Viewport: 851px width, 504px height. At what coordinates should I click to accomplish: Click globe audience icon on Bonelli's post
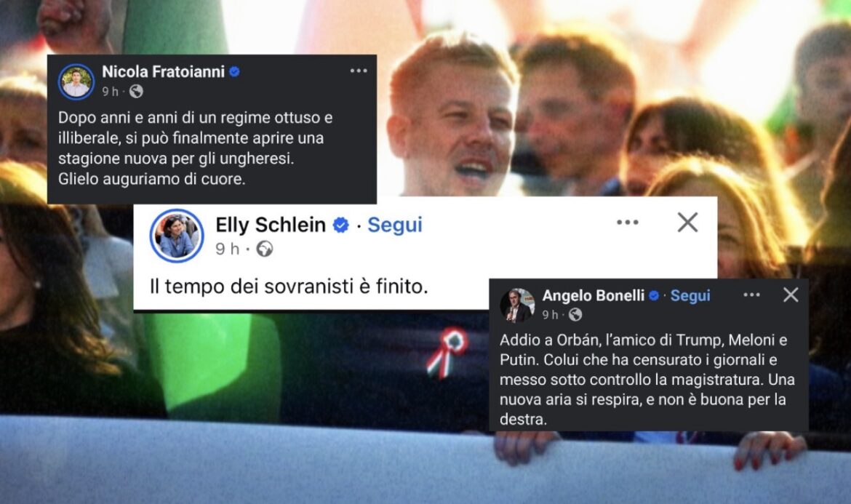[575, 315]
